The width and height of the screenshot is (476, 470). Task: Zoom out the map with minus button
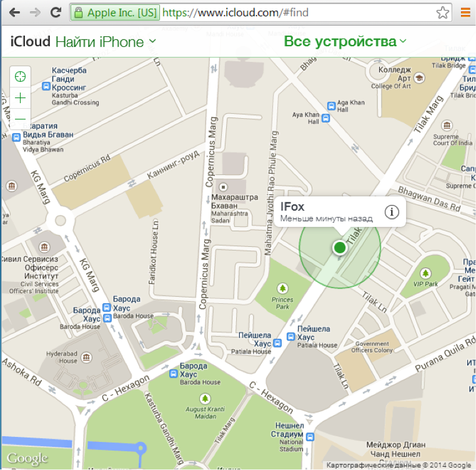[x=21, y=119]
